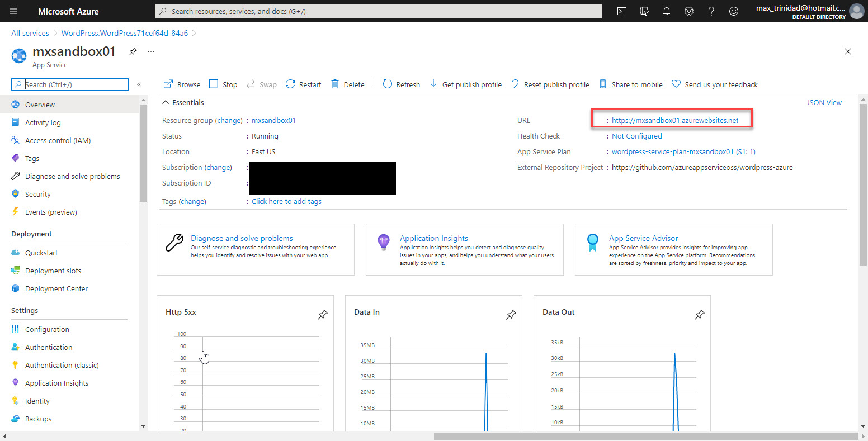This screenshot has height=441, width=868.
Task: Click here to add tags link
Action: pos(286,201)
